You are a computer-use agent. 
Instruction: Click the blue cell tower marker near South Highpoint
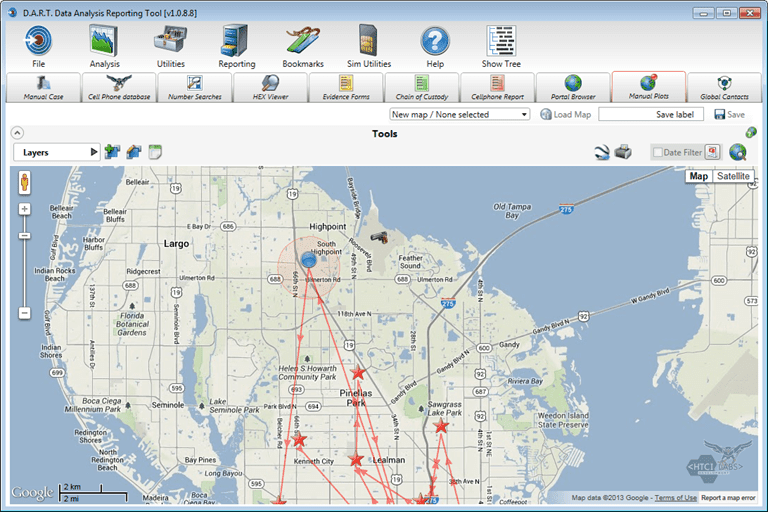coord(308,259)
